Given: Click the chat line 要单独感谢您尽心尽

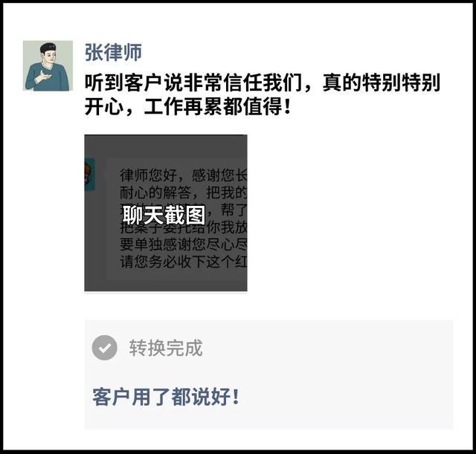Looking at the screenshot, I should pos(184,244).
